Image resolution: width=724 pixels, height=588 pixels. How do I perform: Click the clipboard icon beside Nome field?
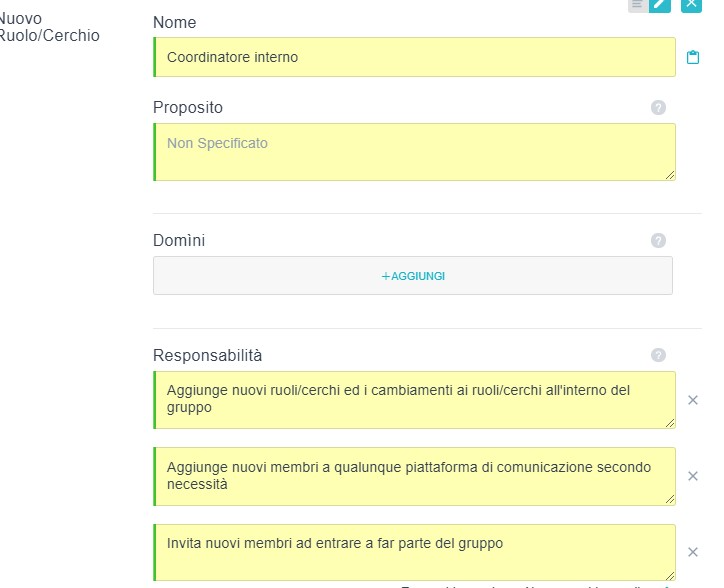pos(693,58)
